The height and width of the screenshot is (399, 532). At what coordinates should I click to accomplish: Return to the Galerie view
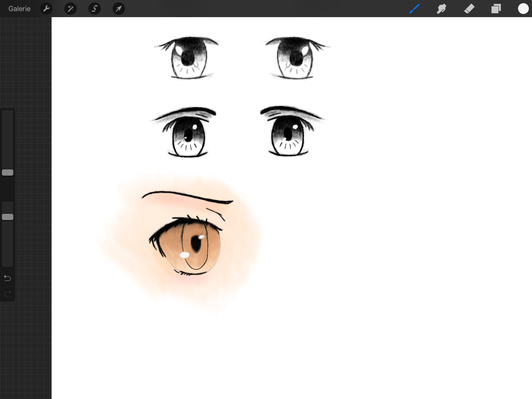19,9
